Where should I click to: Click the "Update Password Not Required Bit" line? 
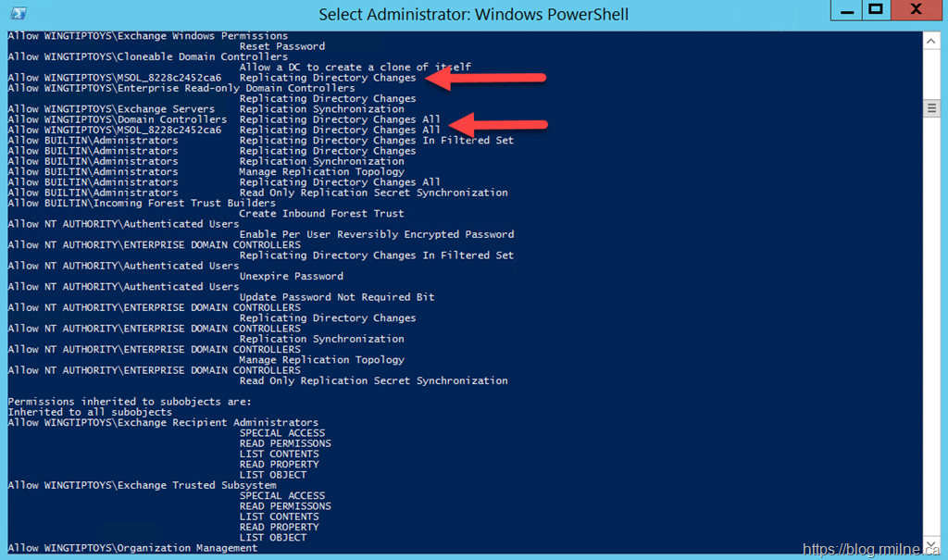(336, 297)
